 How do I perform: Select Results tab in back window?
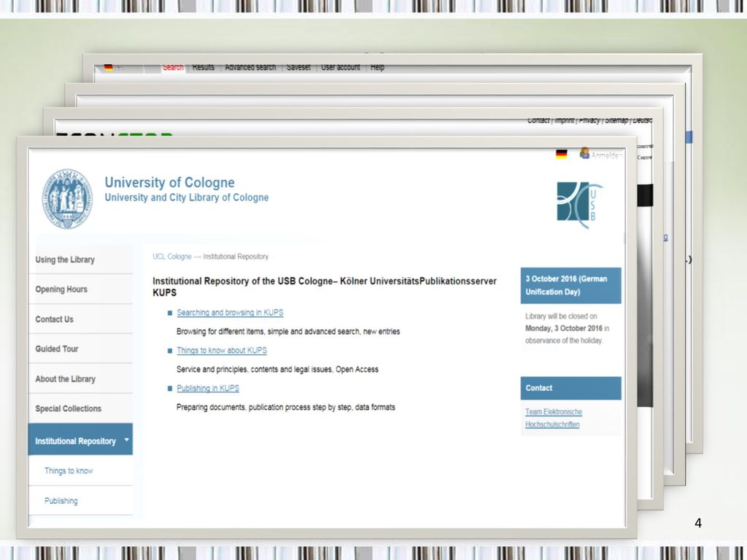[204, 67]
